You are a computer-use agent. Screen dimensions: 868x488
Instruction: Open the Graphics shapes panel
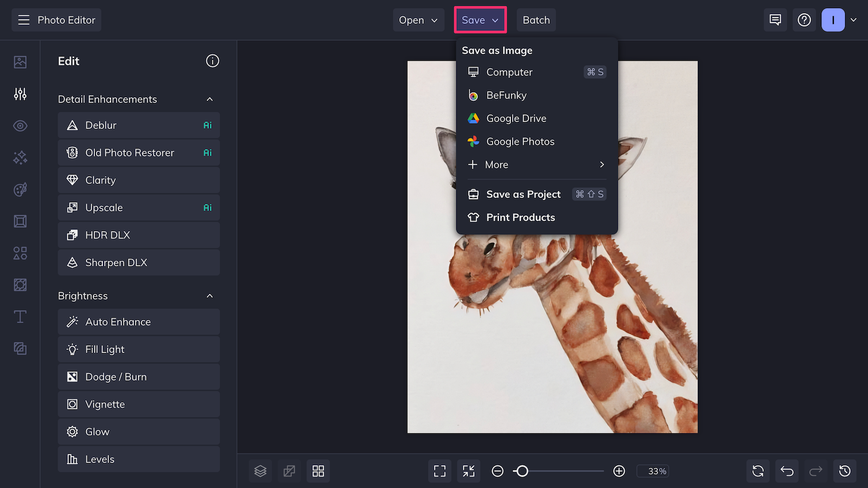(20, 253)
